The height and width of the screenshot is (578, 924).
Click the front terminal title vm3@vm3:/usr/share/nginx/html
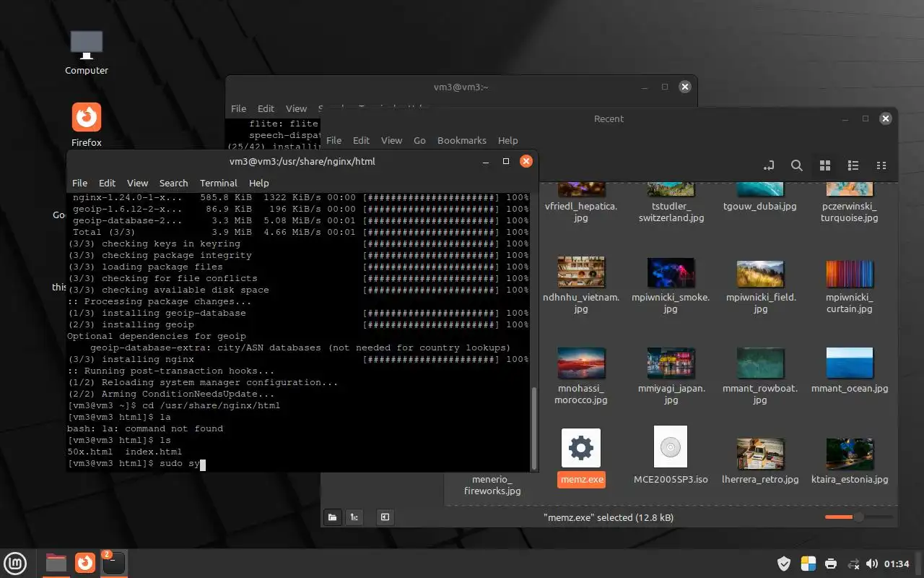(x=302, y=161)
